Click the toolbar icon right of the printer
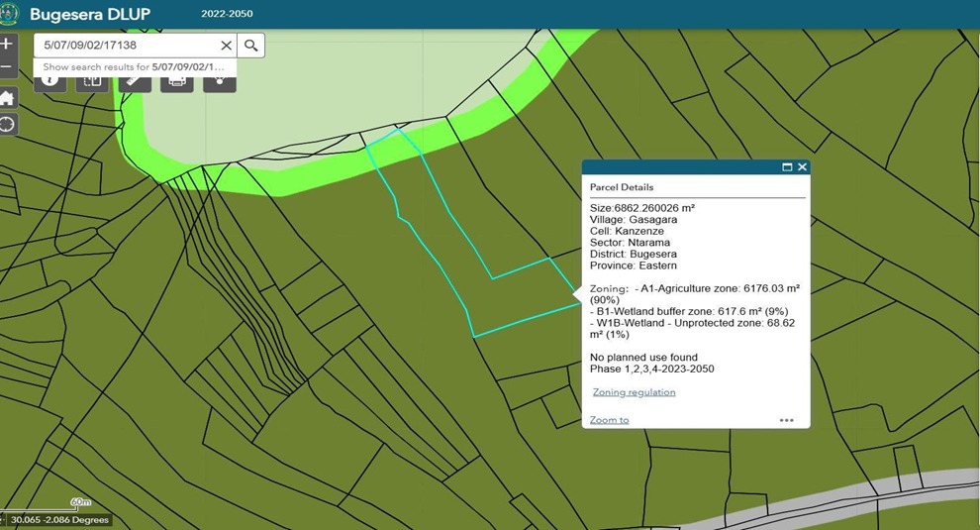This screenshot has width=980, height=530. [x=220, y=81]
